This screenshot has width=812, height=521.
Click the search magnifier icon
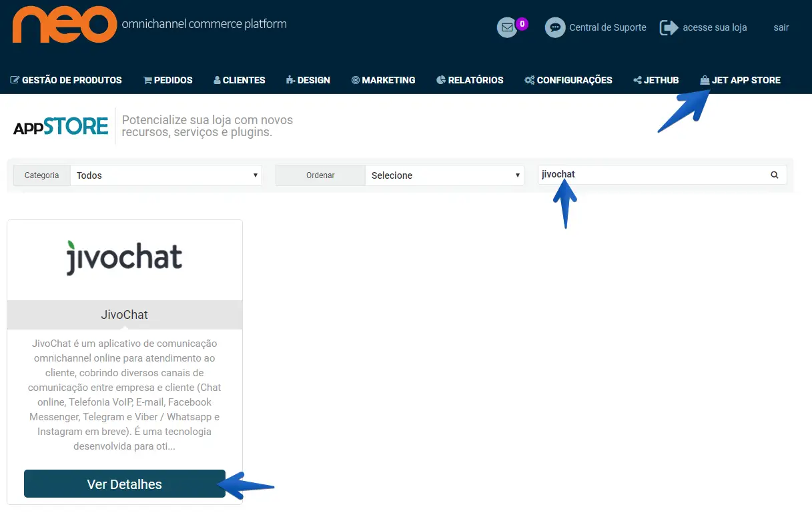pos(775,175)
